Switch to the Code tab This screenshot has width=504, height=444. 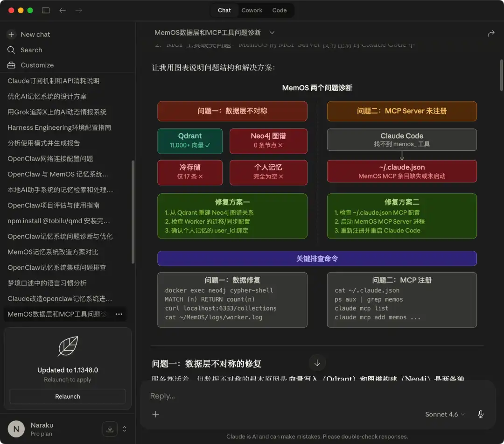tap(280, 10)
